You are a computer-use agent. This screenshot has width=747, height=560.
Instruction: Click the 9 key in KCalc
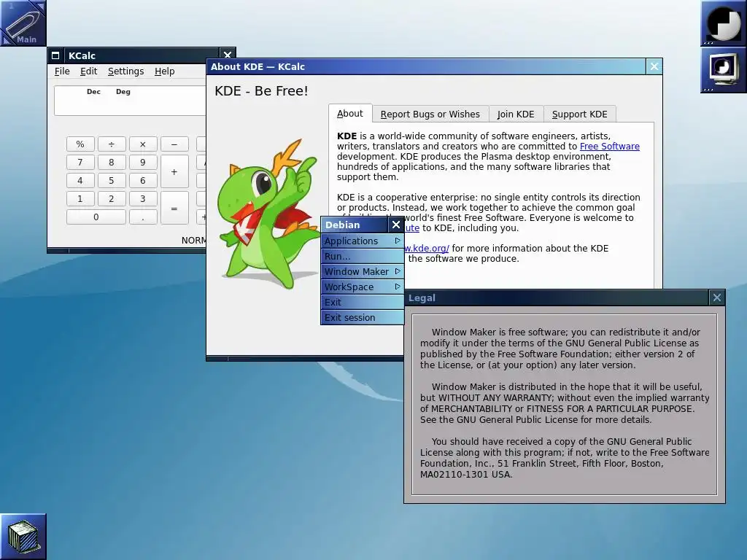pyautogui.click(x=142, y=162)
